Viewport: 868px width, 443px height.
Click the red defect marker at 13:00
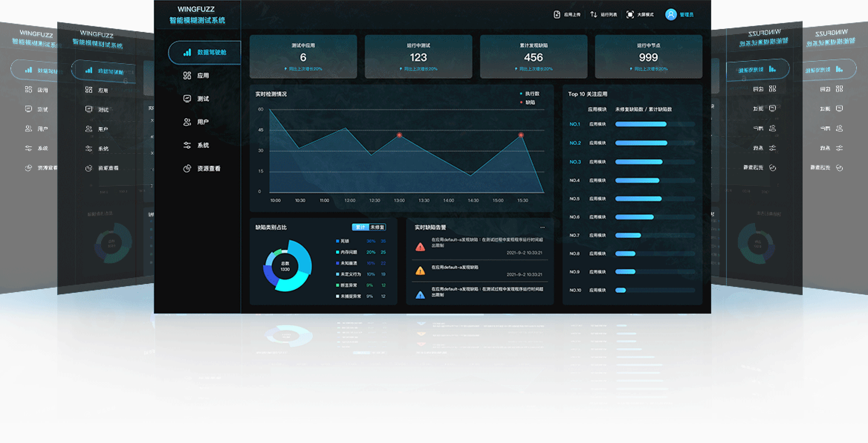tap(399, 135)
